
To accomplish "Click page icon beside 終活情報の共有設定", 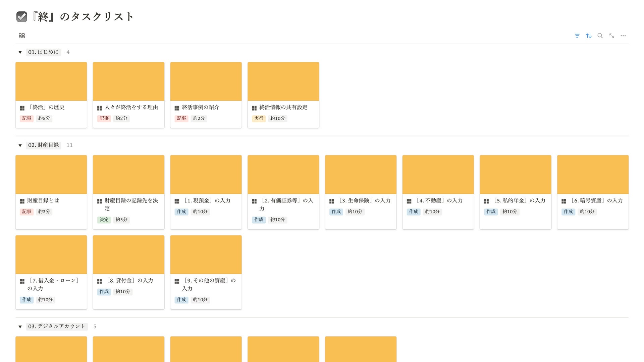I will tap(254, 108).
